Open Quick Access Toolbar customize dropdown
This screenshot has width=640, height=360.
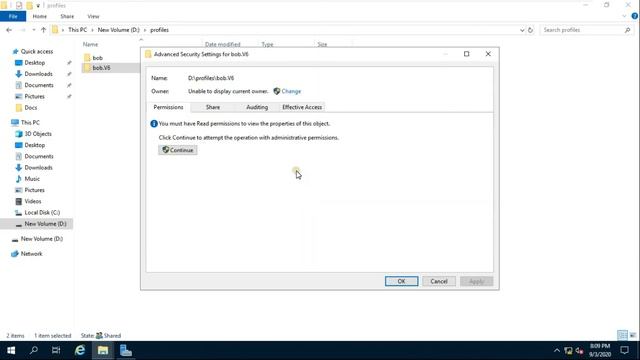pyautogui.click(x=38, y=6)
